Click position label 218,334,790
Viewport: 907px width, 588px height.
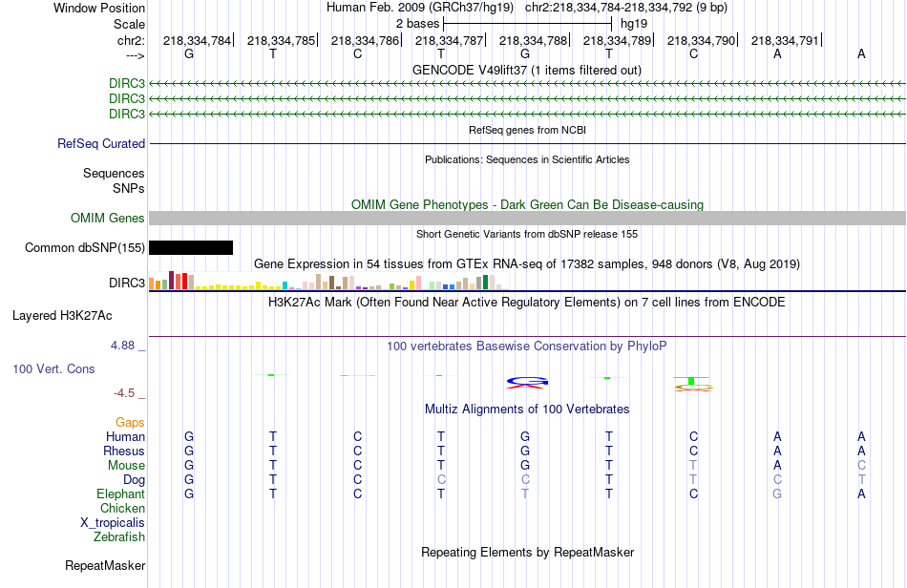701,40
